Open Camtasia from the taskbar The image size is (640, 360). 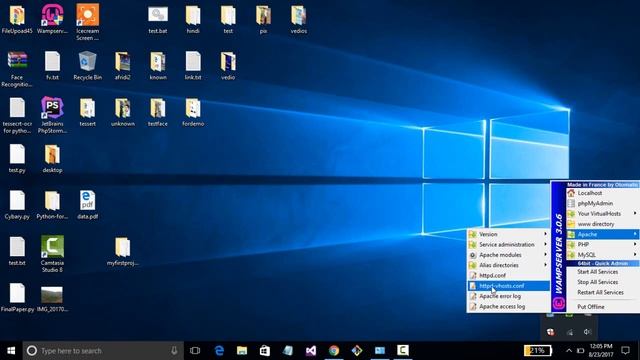click(x=403, y=351)
